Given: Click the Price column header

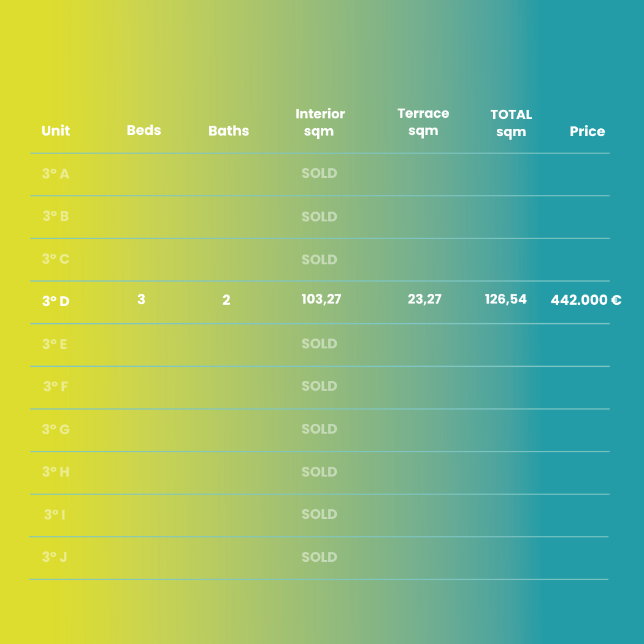Looking at the screenshot, I should 588,131.
